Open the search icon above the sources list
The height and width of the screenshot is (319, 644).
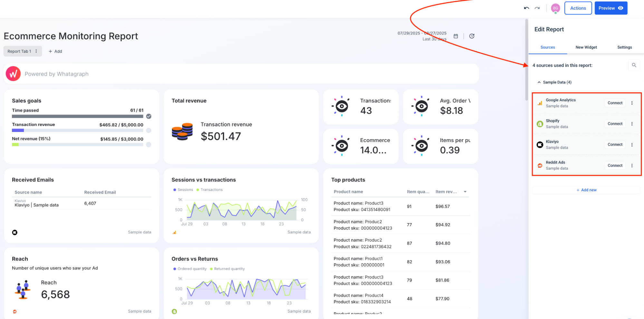(634, 65)
